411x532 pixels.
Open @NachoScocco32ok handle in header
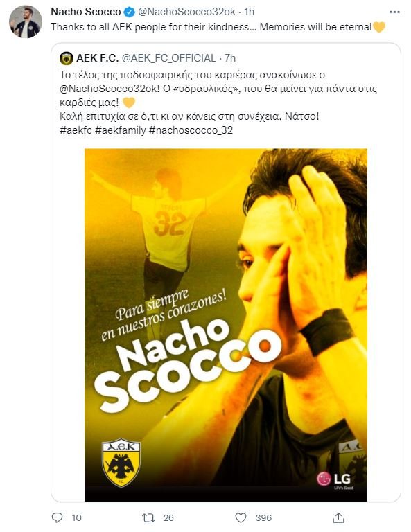click(x=186, y=12)
